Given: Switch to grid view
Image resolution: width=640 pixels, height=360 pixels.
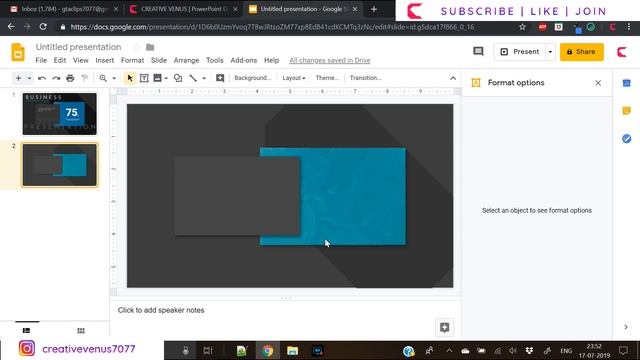Looking at the screenshot, I should pyautogui.click(x=81, y=330).
